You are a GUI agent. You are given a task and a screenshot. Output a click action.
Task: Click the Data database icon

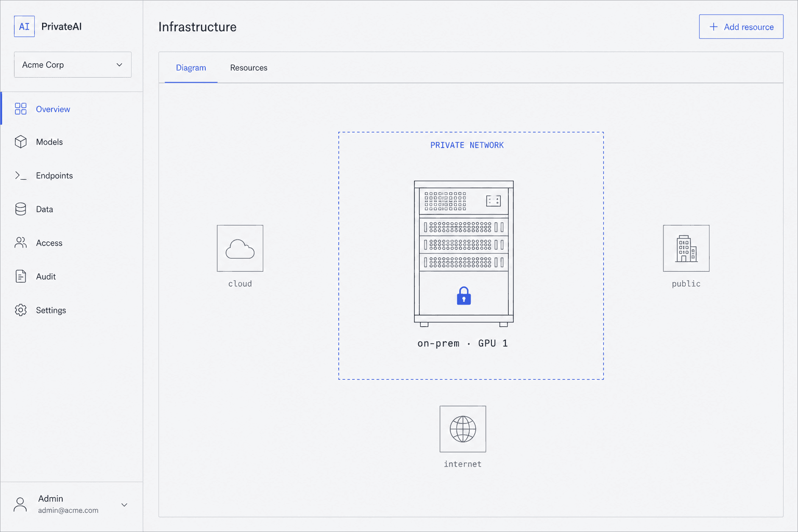[x=21, y=209]
